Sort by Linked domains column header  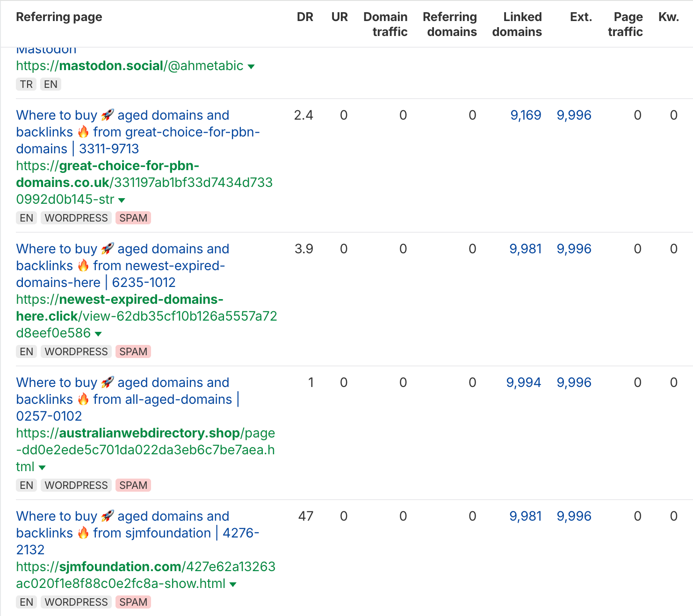[517, 24]
